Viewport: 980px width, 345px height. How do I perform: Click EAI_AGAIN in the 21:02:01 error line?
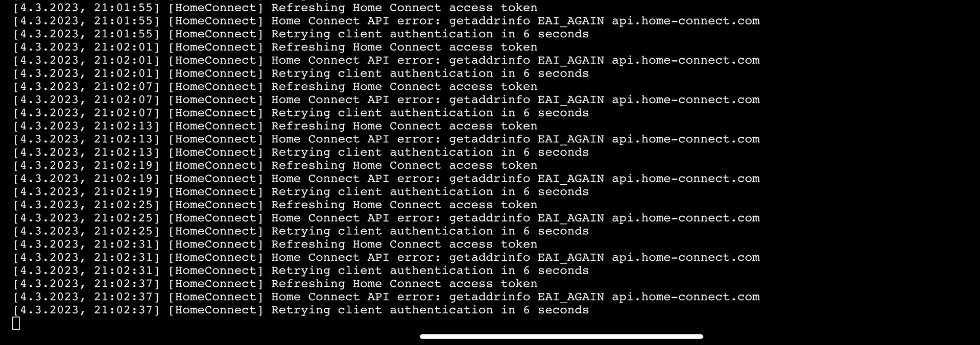coord(571,60)
